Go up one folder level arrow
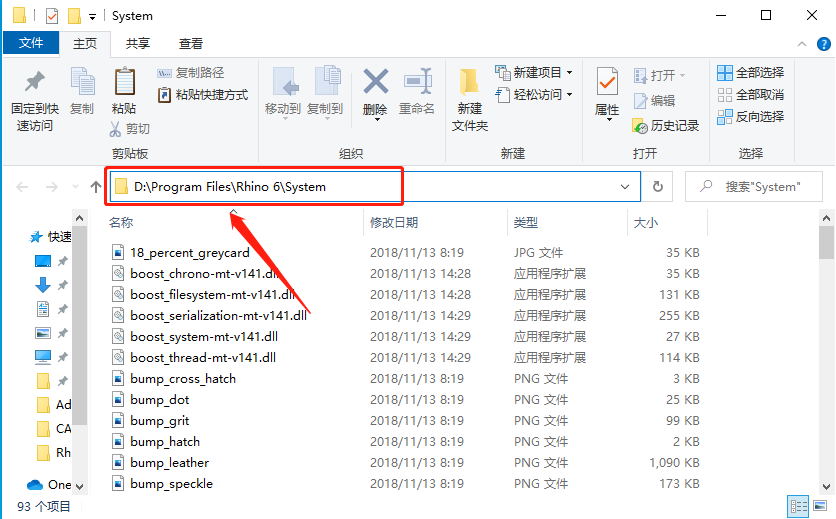 (95, 187)
